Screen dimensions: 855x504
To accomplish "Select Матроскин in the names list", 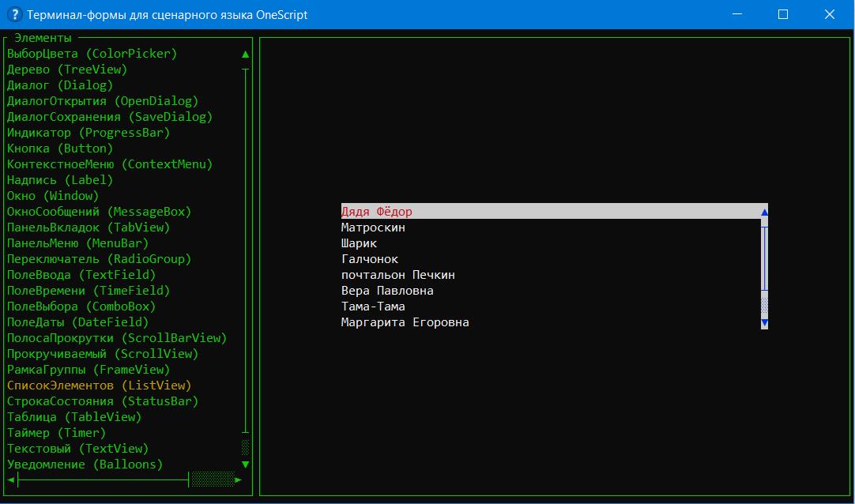I will tap(373, 228).
